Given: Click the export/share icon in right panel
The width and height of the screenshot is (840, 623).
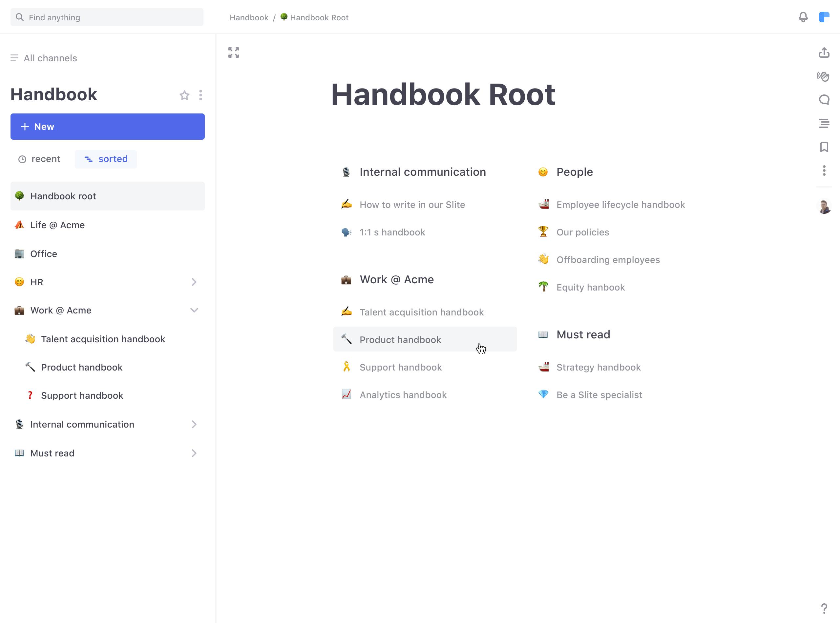Looking at the screenshot, I should tap(824, 52).
